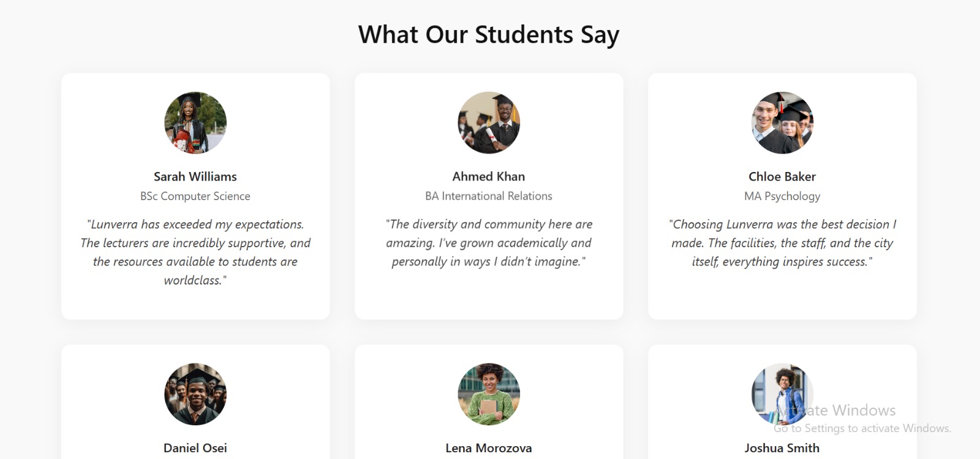Click the BSc Computer Science label
The image size is (980, 459).
coord(195,196)
